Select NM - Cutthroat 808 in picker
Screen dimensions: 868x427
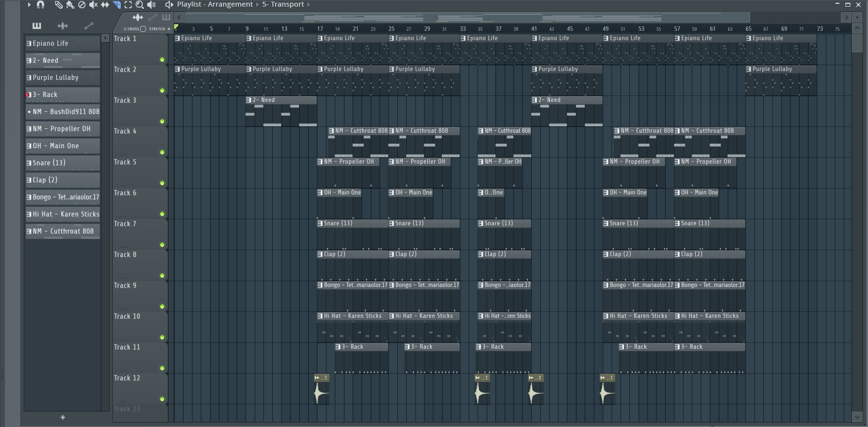[x=63, y=231]
